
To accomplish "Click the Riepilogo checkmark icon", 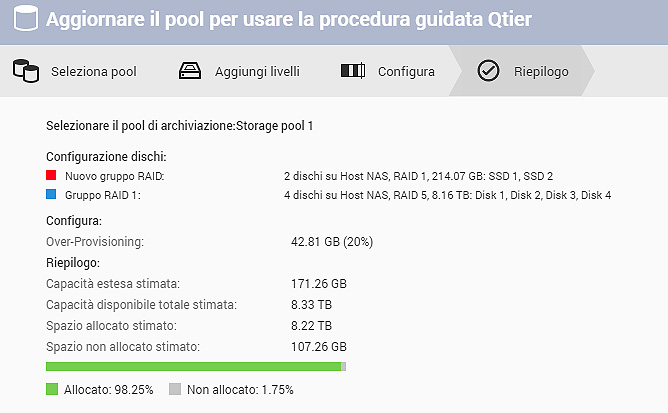I will click(488, 71).
